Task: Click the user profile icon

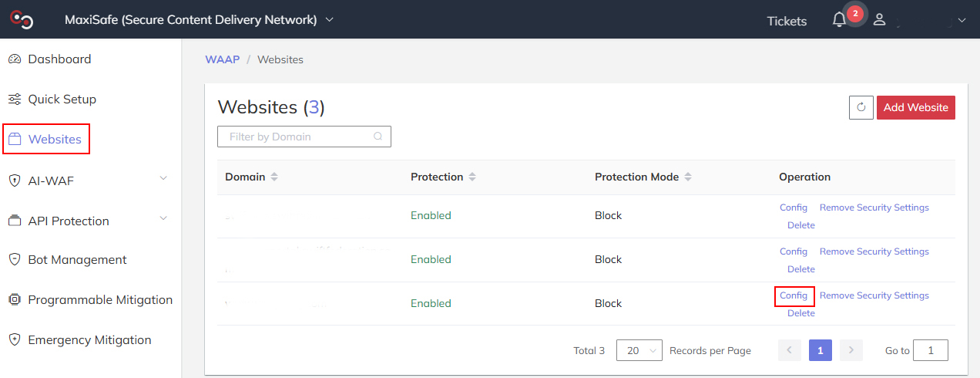Action: (879, 20)
